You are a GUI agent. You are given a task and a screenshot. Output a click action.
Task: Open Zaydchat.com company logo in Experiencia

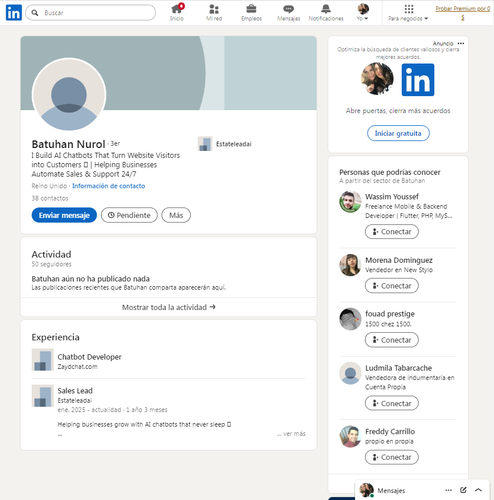pyautogui.click(x=43, y=360)
